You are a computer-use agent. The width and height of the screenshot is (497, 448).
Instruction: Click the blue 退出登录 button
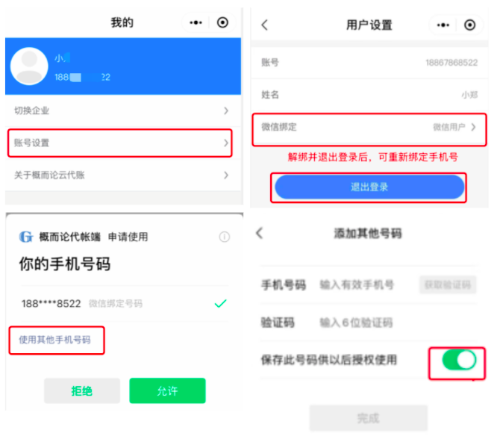point(369,187)
